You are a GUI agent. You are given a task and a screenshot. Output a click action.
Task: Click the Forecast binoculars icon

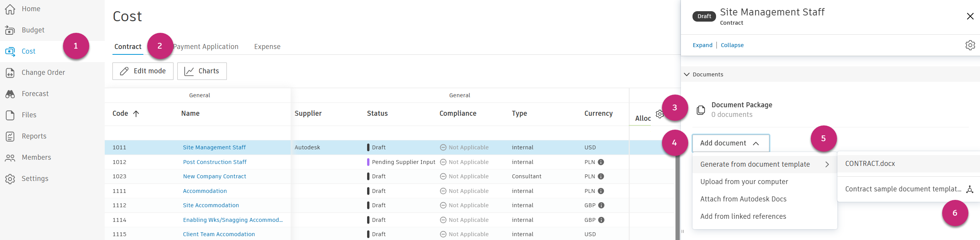[10, 94]
